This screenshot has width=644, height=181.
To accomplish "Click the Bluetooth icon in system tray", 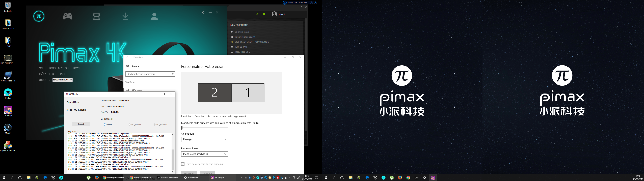I will click(250, 178).
